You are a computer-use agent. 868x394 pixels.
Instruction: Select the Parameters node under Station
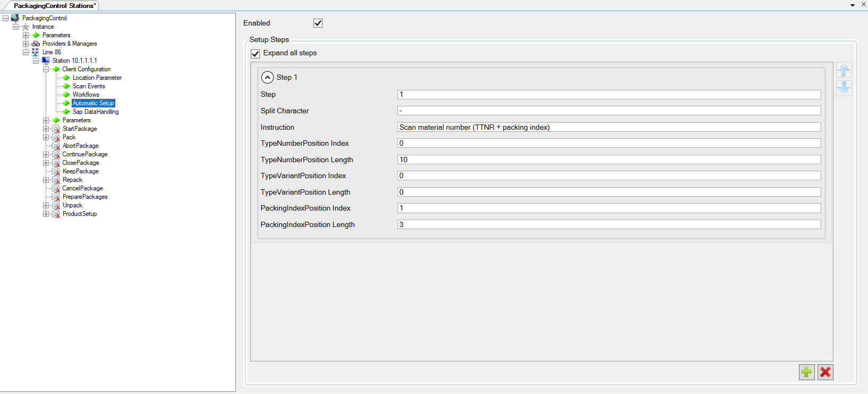tap(76, 120)
